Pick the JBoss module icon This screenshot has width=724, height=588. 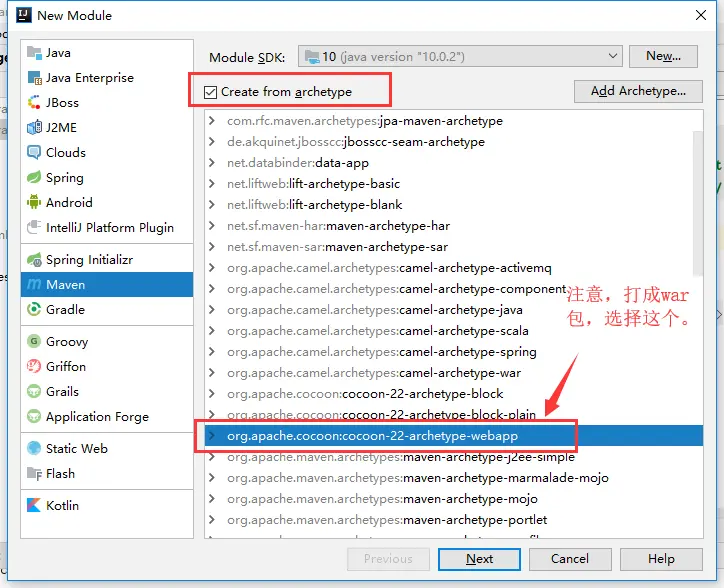point(34,103)
